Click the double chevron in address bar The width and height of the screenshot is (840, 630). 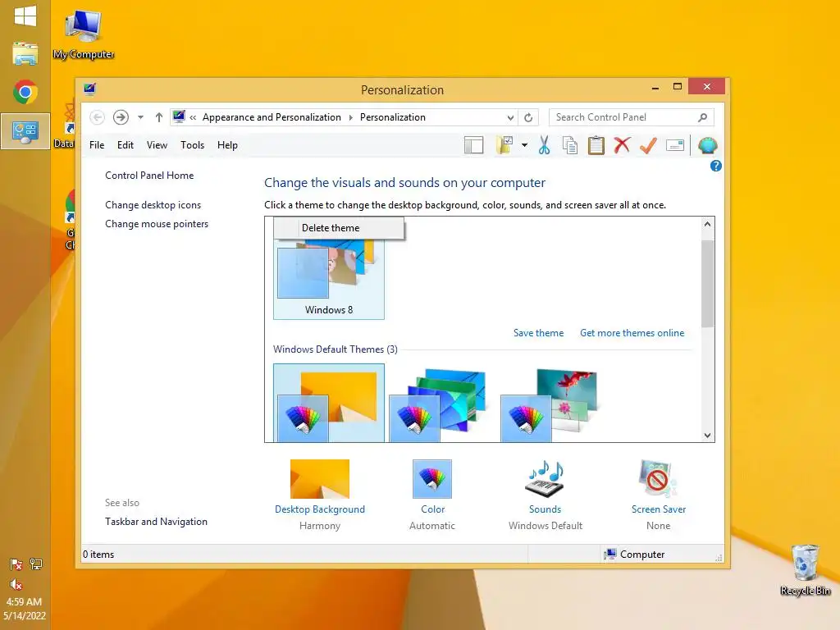(x=193, y=117)
